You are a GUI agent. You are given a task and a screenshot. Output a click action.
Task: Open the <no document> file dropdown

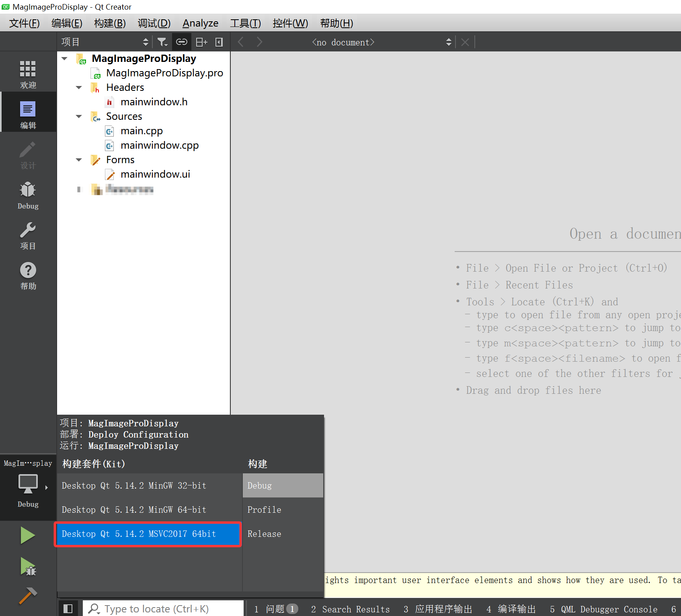coord(382,42)
